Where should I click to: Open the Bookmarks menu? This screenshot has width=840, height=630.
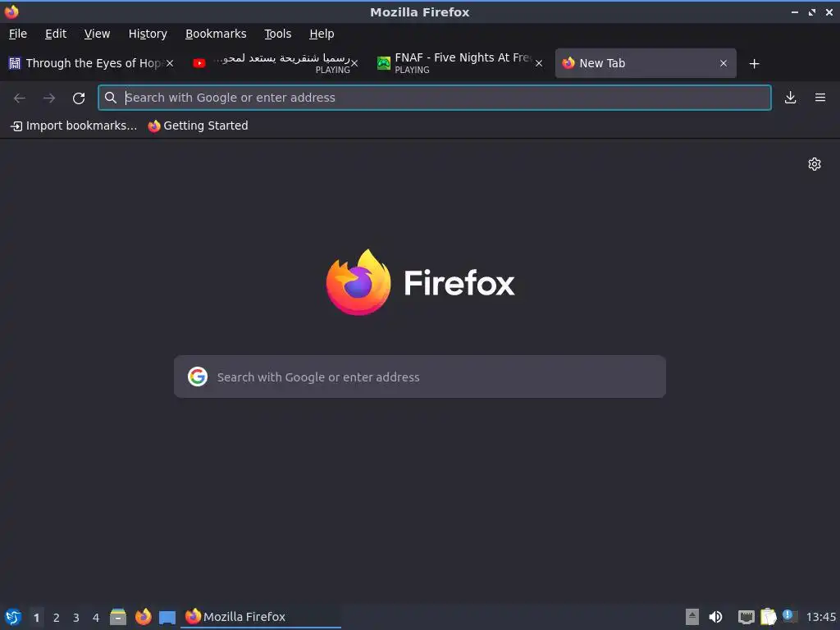[x=216, y=34]
